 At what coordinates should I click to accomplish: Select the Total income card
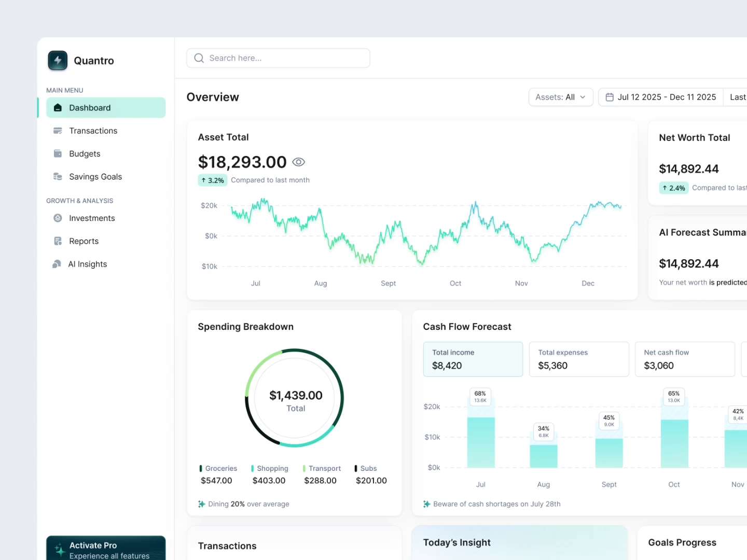click(473, 359)
